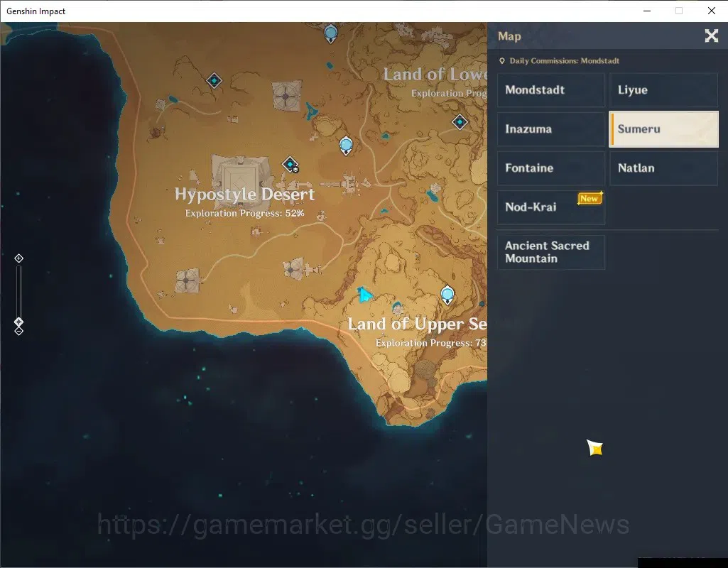This screenshot has width=728, height=568.
Task: Select the domain marker beside the pyramid
Action: pyautogui.click(x=290, y=164)
